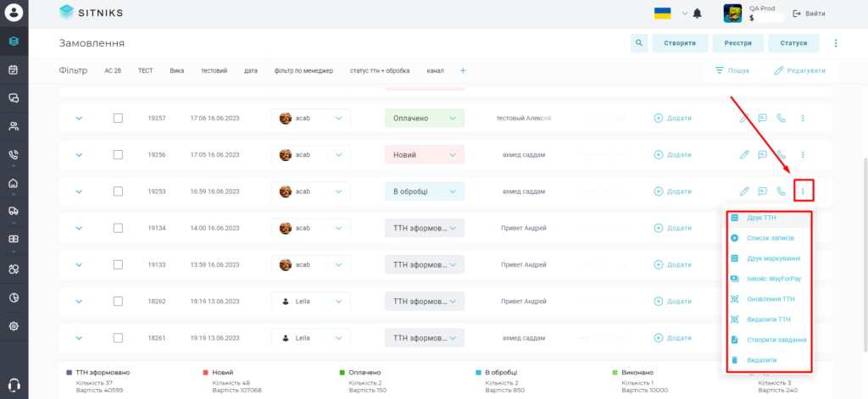
Task: Click the phone call icon for order 19253
Action: (781, 191)
